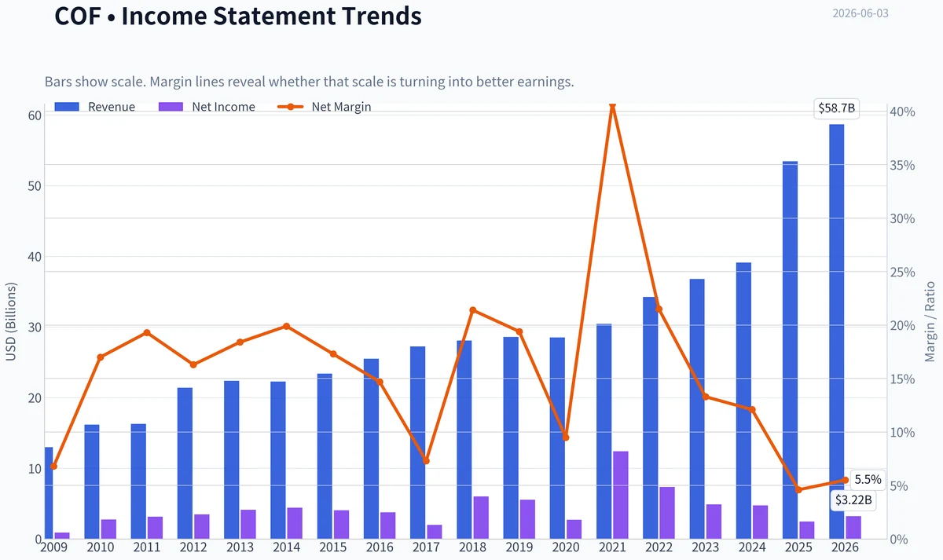943x560 pixels.
Task: Click the 2026 x-axis year label
Action: pos(845,547)
